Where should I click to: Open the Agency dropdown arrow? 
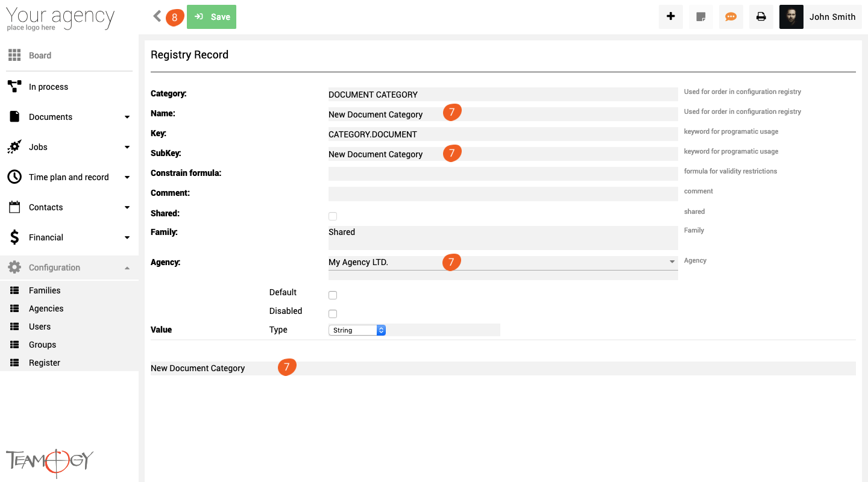click(672, 262)
